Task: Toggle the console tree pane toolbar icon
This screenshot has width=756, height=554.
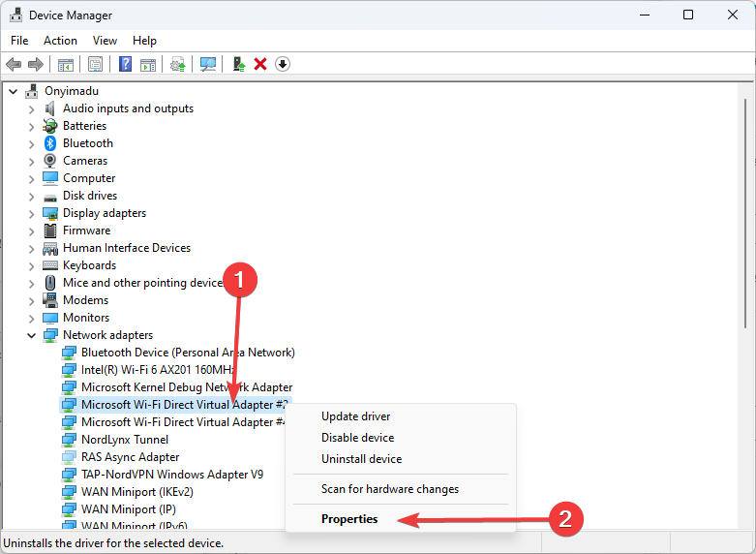Action: (x=66, y=64)
